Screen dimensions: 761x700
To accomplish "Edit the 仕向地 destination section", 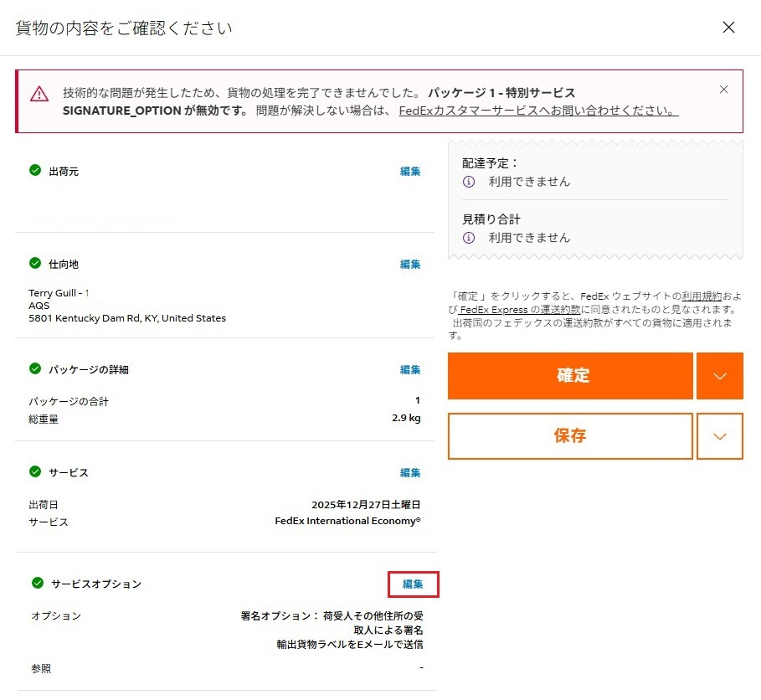I will pyautogui.click(x=410, y=265).
